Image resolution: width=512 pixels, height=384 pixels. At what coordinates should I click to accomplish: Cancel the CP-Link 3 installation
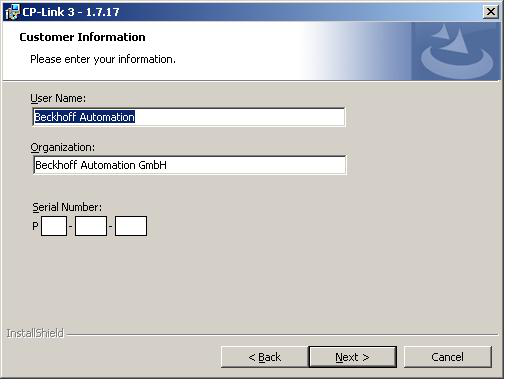point(448,357)
